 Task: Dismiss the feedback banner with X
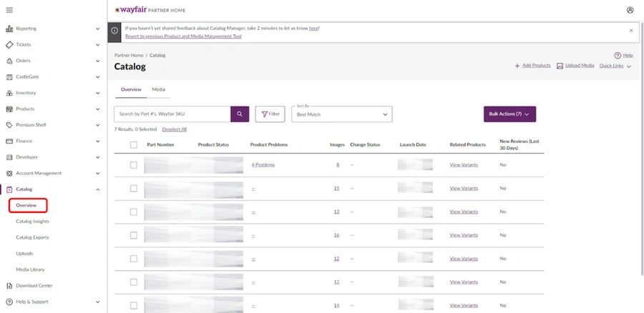pyautogui.click(x=631, y=30)
